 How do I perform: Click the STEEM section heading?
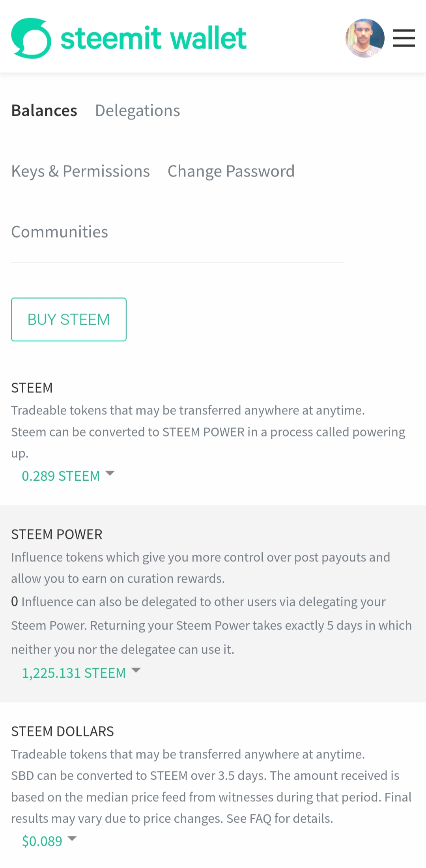[x=32, y=388]
